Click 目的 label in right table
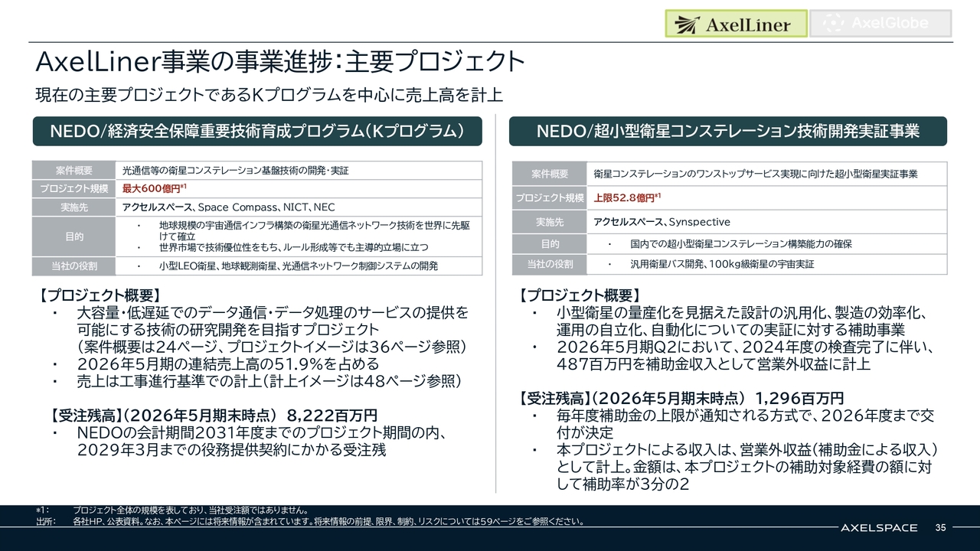980x551 pixels. click(x=550, y=244)
